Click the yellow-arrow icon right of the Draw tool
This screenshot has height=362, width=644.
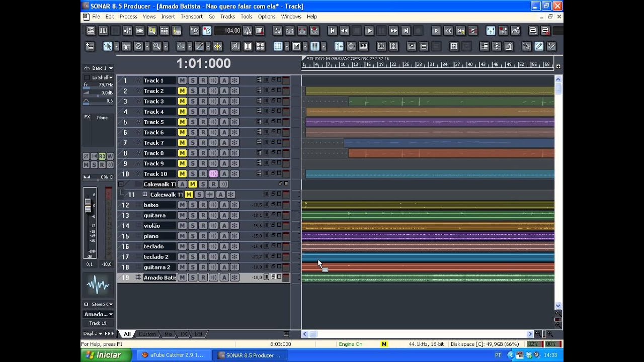pos(217,46)
